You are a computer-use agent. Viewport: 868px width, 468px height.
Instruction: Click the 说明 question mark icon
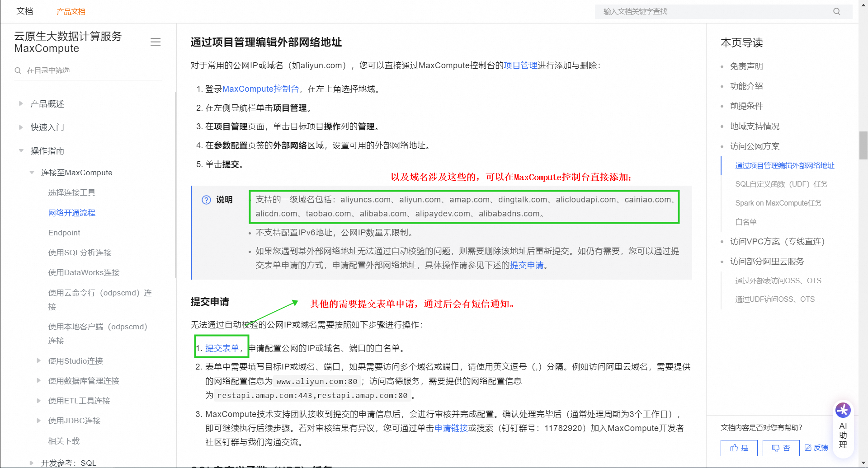tap(206, 200)
